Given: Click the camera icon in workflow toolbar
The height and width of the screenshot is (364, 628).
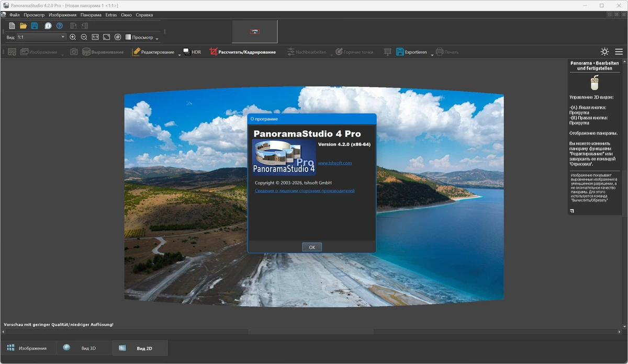Looking at the screenshot, I should point(74,52).
